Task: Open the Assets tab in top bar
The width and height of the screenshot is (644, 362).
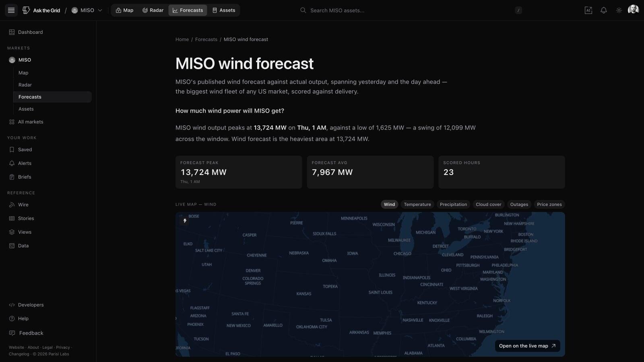Action: pos(224,10)
